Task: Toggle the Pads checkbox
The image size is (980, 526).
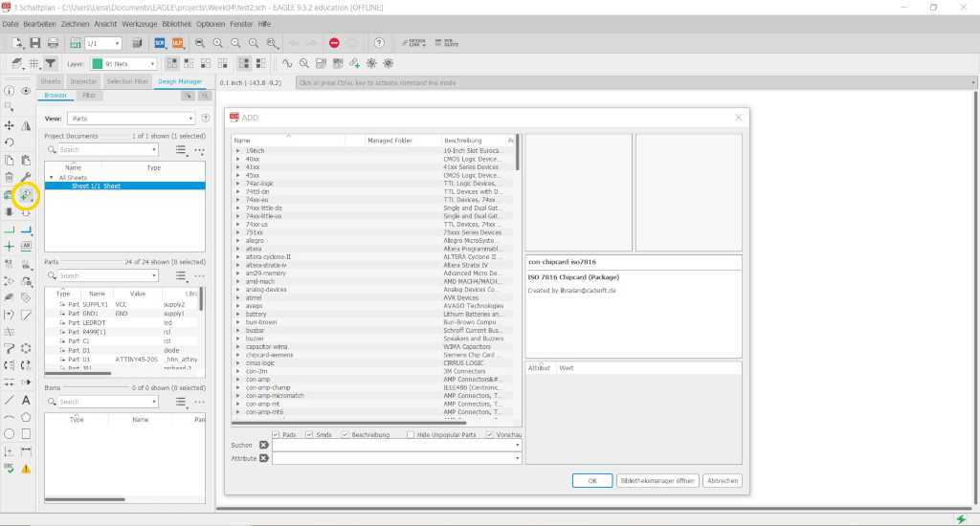Action: pyautogui.click(x=276, y=434)
